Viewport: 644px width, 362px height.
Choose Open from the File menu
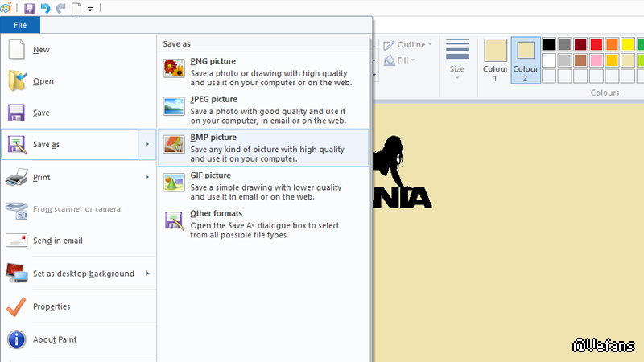[x=78, y=81]
